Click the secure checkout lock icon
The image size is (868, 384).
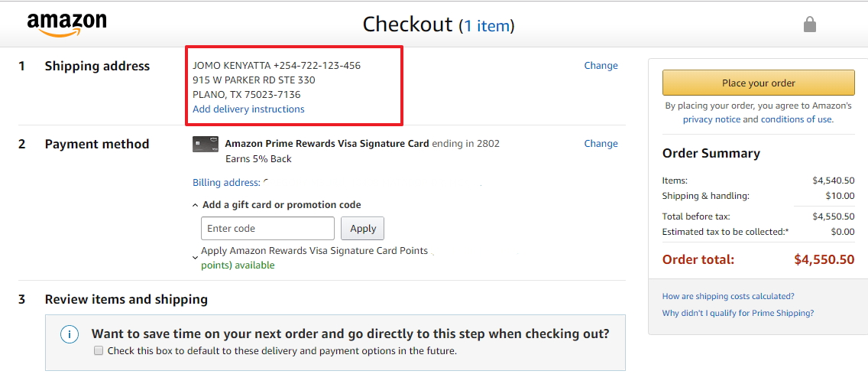(810, 24)
